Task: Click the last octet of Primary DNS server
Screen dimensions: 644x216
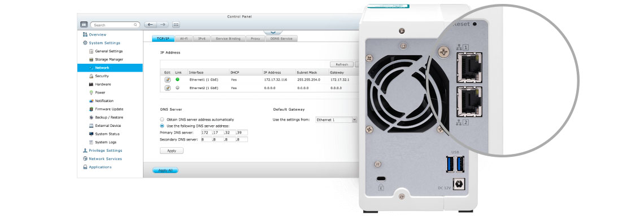Action: click(242, 133)
